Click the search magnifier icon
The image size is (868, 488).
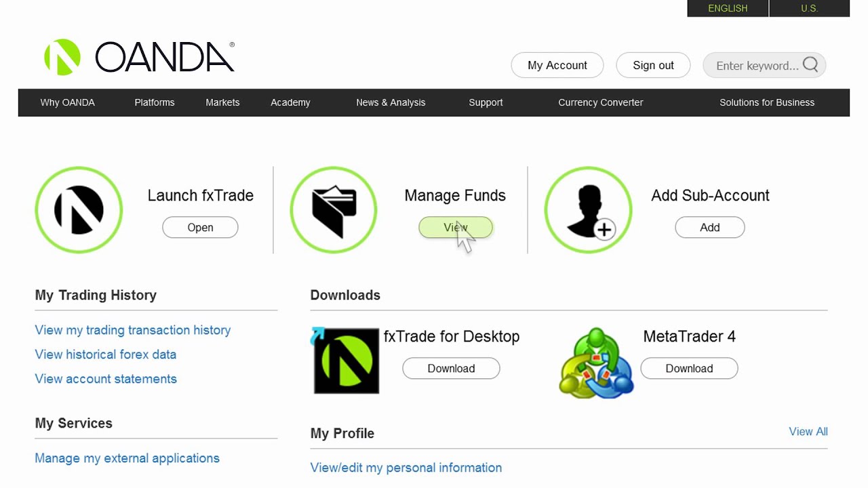(x=810, y=65)
